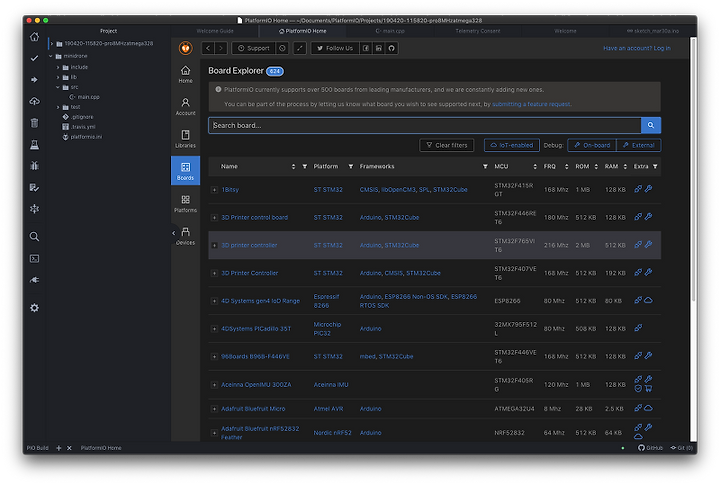The image size is (720, 485).
Task: Open the Have an account? Log in link
Action: pos(636,48)
